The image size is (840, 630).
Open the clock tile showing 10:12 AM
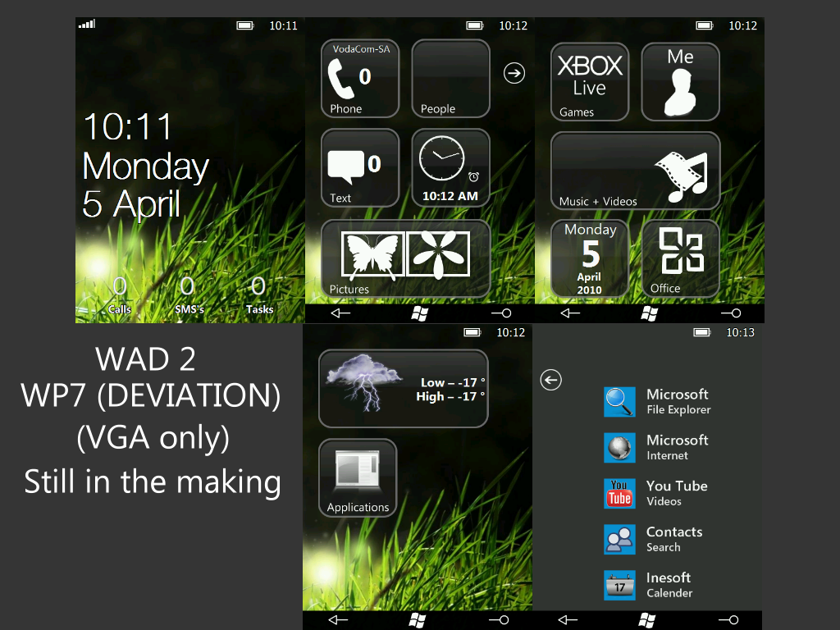[x=450, y=167]
